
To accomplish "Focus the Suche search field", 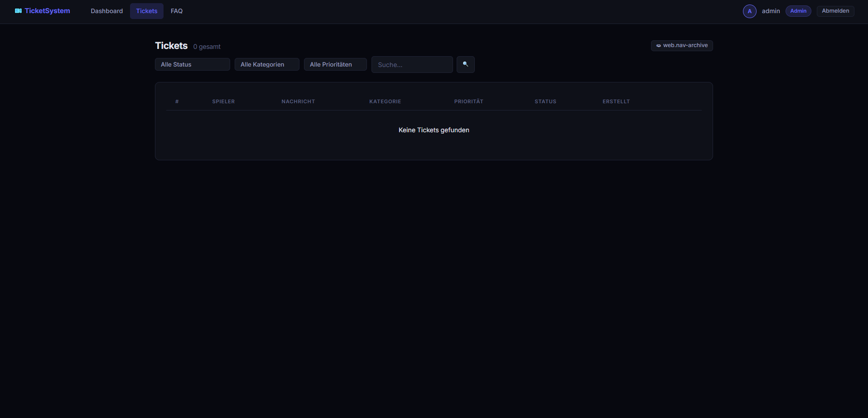I will [x=412, y=64].
